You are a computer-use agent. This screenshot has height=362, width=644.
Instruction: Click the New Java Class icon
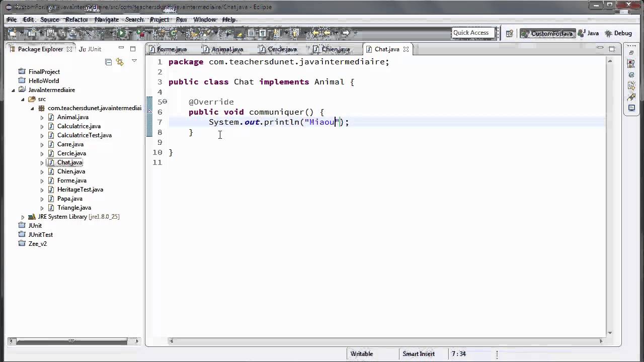(x=174, y=33)
